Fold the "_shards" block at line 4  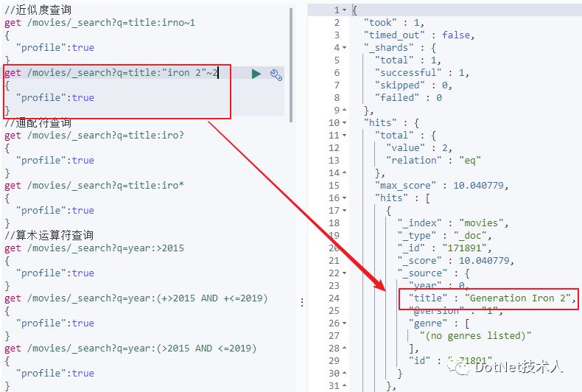point(345,48)
